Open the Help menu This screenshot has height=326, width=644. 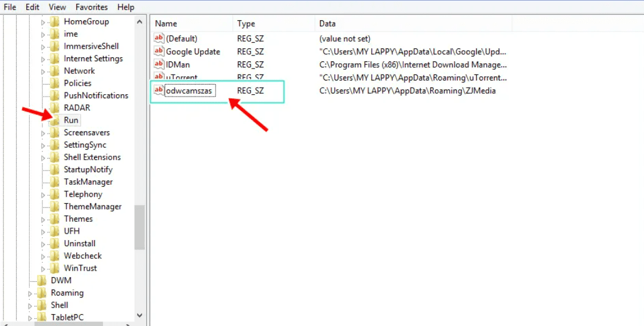click(125, 7)
